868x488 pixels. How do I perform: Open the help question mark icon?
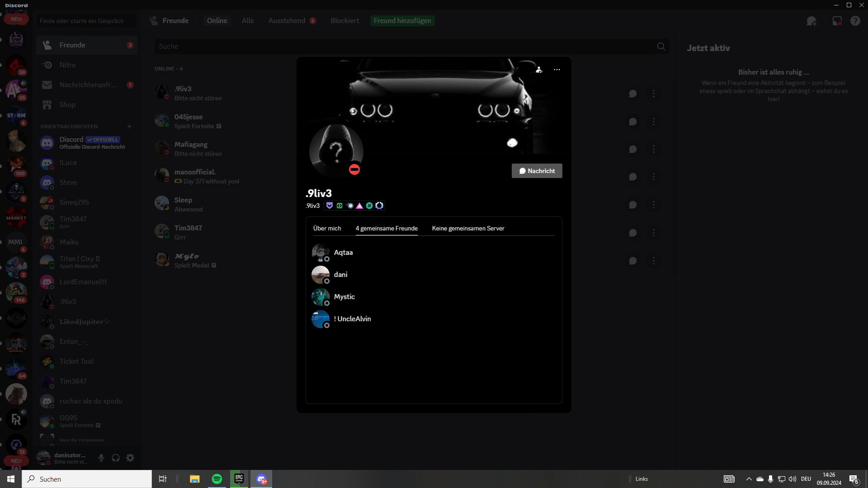pos(855,21)
